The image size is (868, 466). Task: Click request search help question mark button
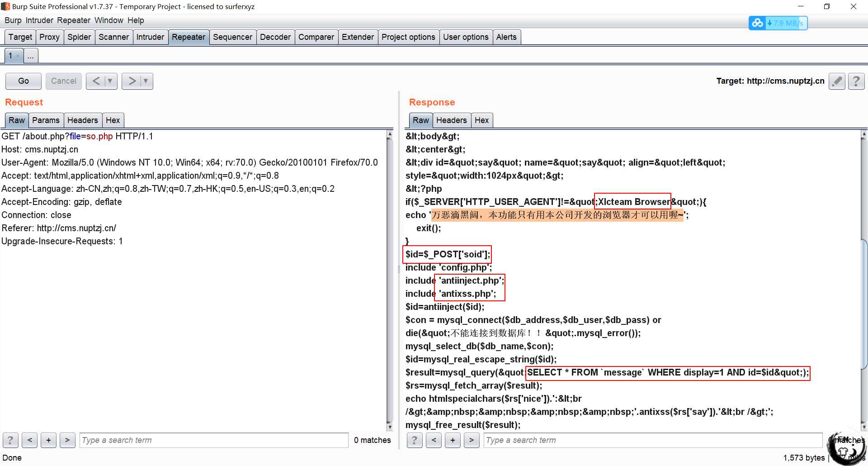pyautogui.click(x=10, y=440)
